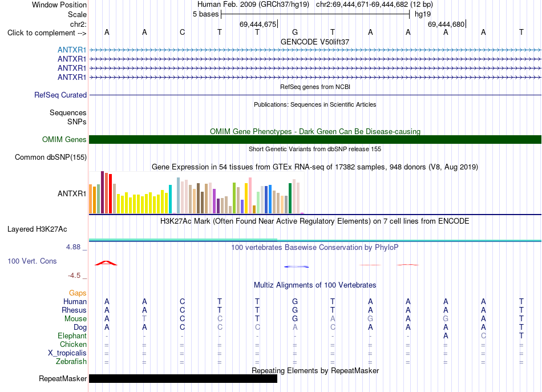Click the 'Click to complement -->' label
This screenshot has width=542, height=392.
(47, 33)
